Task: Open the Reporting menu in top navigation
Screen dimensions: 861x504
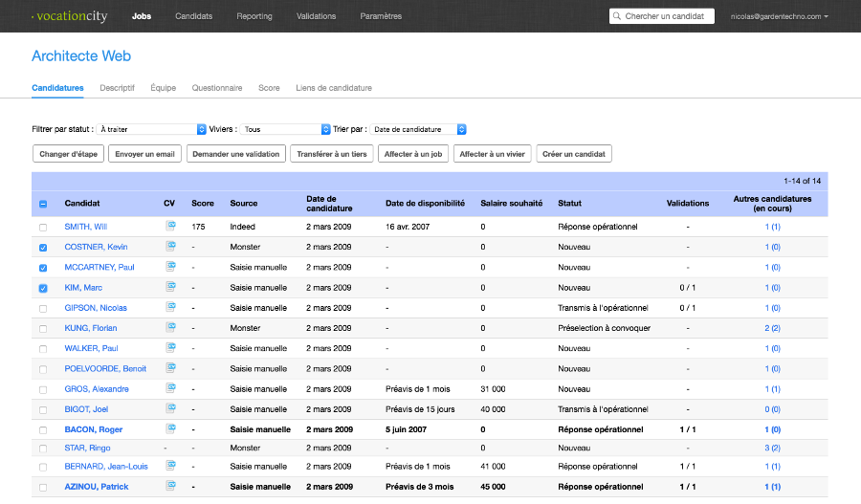Action: [254, 16]
